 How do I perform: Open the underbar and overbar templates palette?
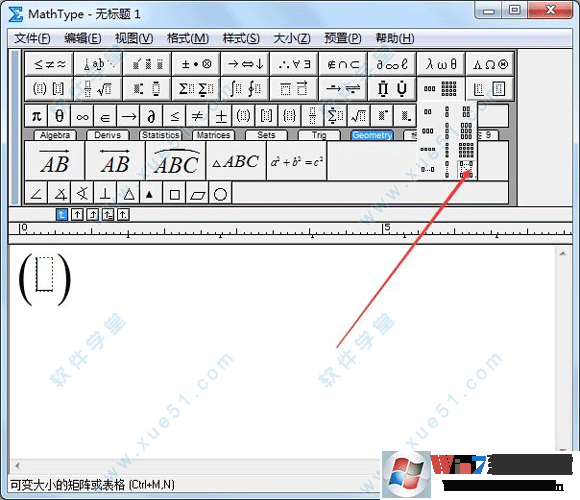coord(294,89)
